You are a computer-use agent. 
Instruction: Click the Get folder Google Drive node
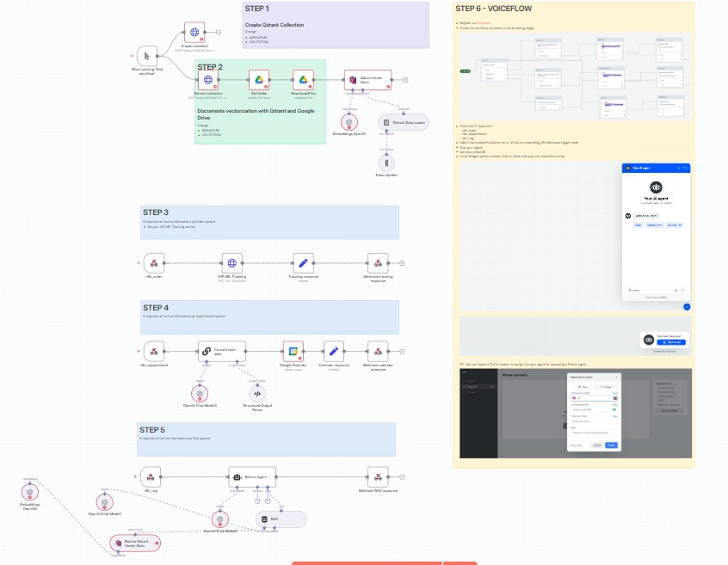(x=260, y=81)
